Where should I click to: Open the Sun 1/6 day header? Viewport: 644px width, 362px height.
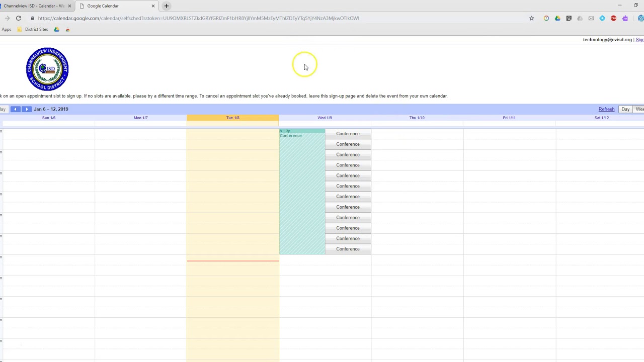pyautogui.click(x=49, y=118)
